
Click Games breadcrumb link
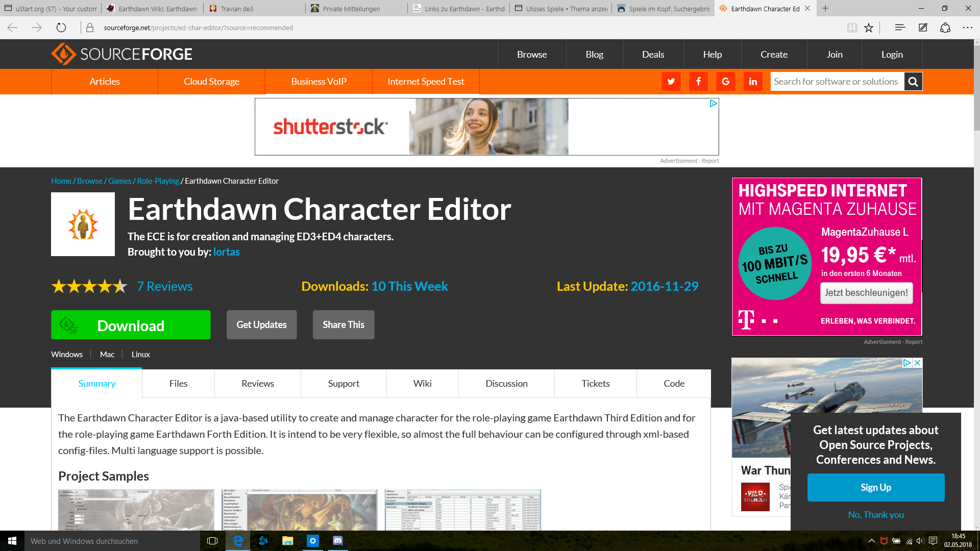(x=119, y=181)
